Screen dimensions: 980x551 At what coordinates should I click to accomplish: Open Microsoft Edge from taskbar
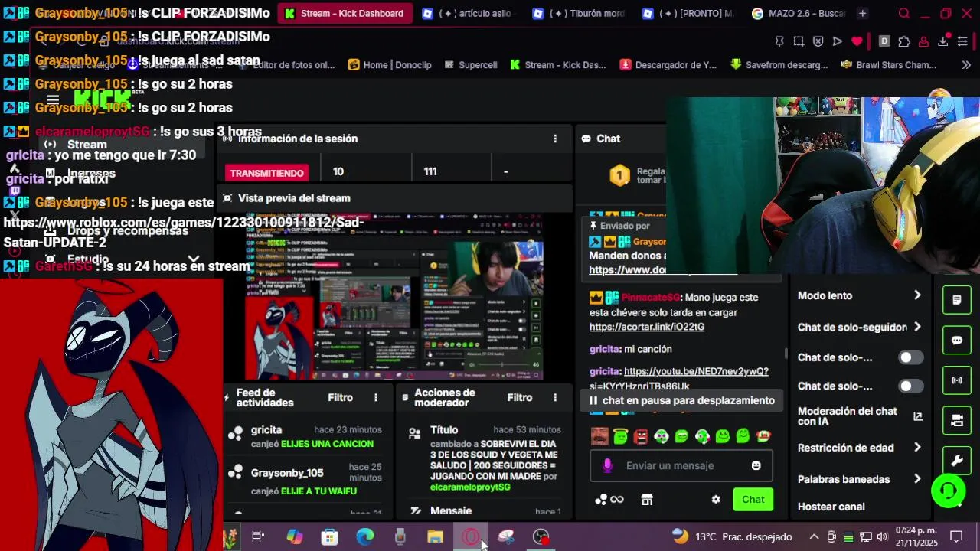(364, 536)
